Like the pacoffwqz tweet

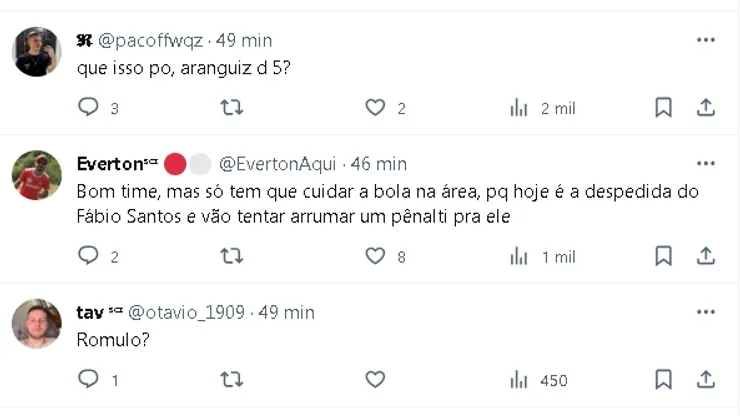click(x=375, y=108)
